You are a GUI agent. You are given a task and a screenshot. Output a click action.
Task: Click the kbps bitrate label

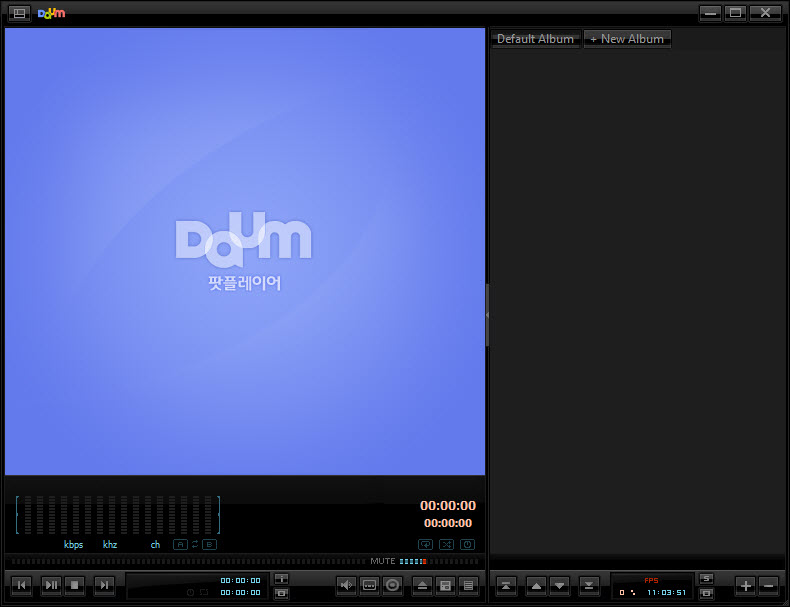[74, 545]
